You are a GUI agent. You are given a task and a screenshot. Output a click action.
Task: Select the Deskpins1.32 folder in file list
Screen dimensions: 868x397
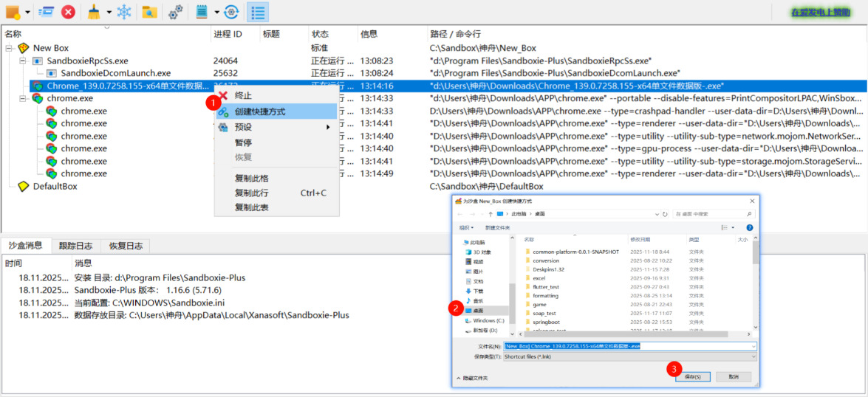[548, 269]
